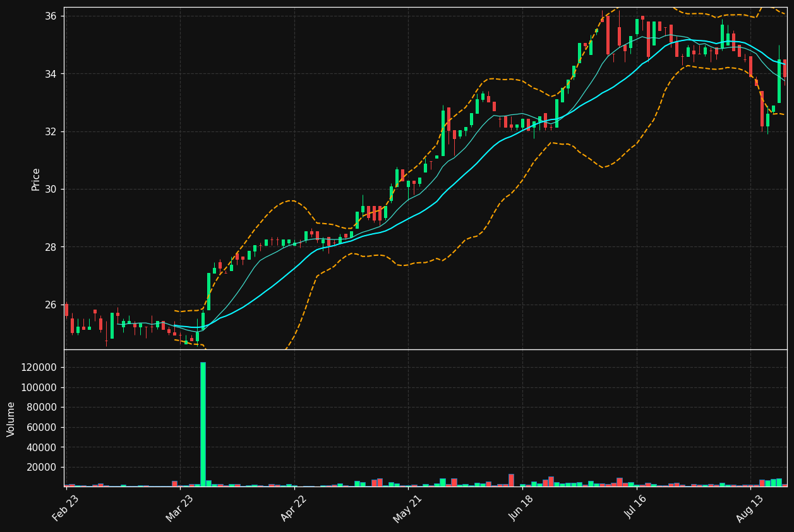
Task: Click the 100000 volume tick label
Action: point(40,388)
